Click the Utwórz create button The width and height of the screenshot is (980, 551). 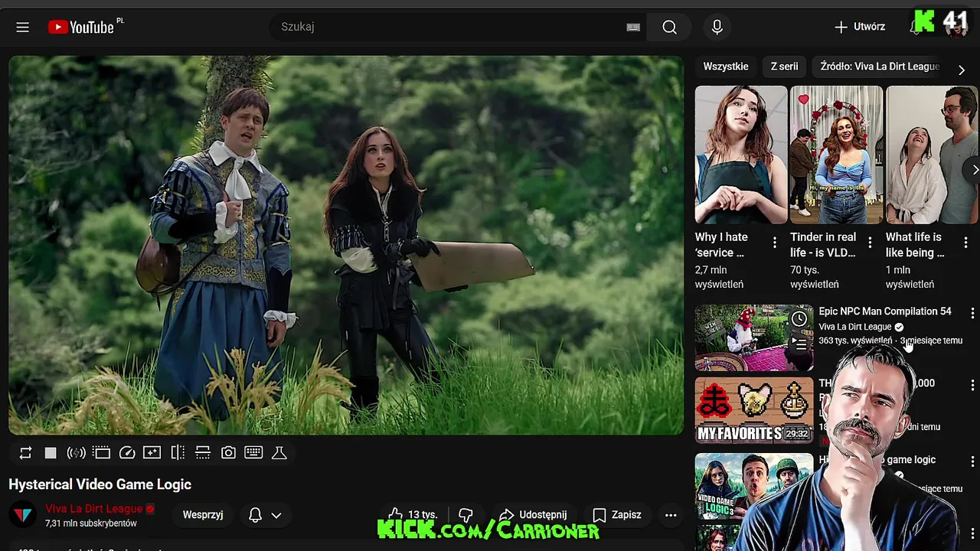860,27
